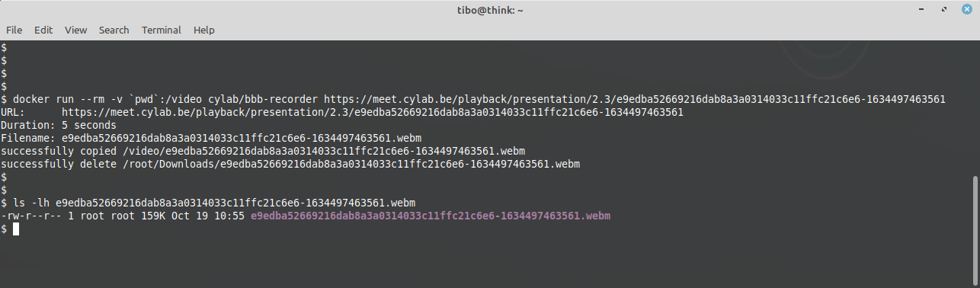Click the 'tibo@think: ~' title bar
The image size is (980, 288).
(490, 10)
